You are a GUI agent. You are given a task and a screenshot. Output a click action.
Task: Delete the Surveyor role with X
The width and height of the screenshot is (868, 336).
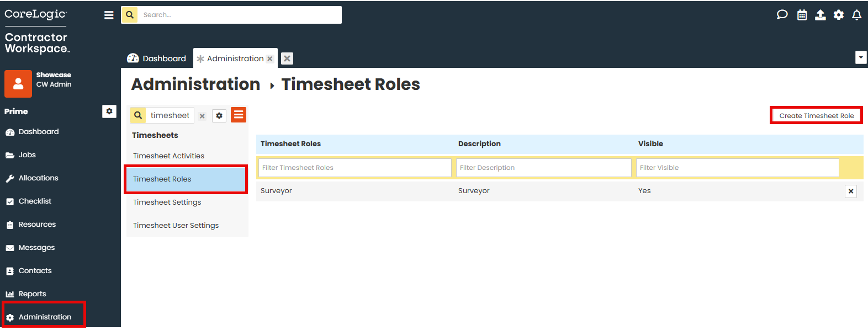[851, 191]
